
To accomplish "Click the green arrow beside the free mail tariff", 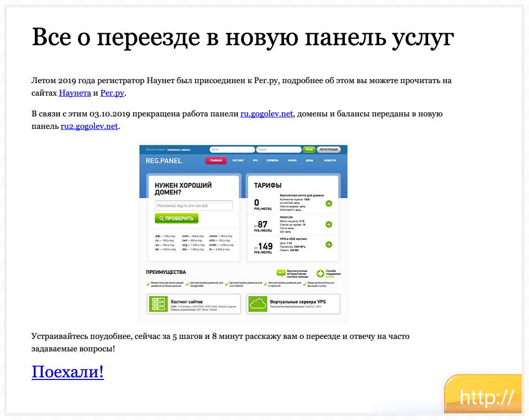I will coord(328,204).
